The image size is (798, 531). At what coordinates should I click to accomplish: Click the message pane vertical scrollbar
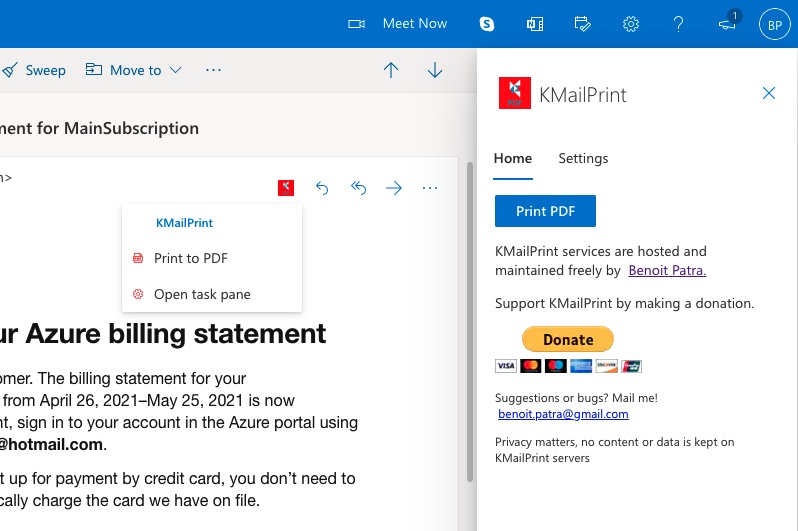tap(470, 322)
